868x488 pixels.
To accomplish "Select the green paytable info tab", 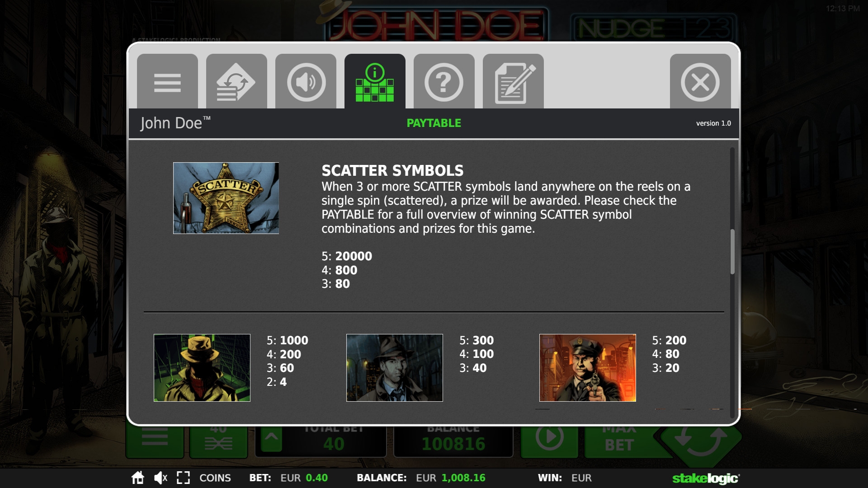I will (375, 81).
